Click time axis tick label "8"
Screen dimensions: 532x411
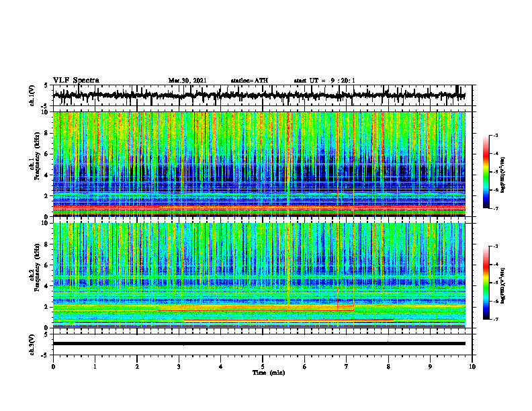(x=388, y=367)
